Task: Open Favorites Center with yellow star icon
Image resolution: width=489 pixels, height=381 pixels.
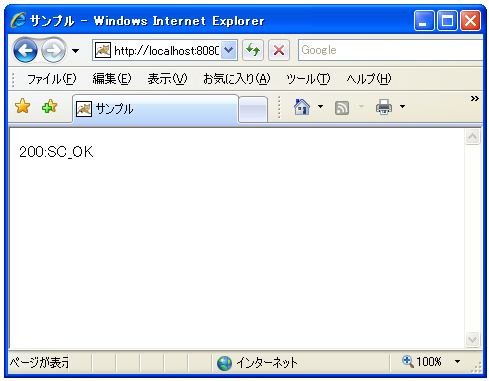Action: pos(22,106)
